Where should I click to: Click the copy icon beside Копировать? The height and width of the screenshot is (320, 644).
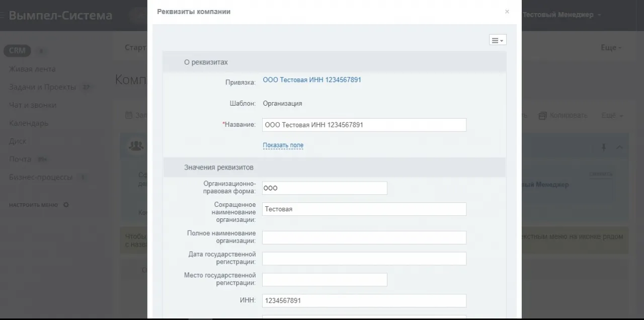[x=542, y=115]
